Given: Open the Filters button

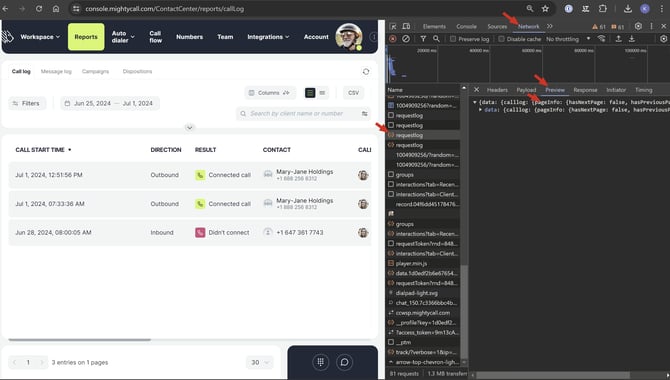Looking at the screenshot, I should point(27,103).
